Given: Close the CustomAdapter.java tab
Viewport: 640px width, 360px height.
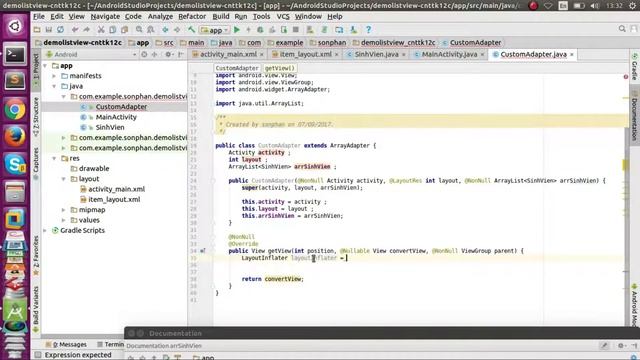Looking at the screenshot, I should tap(572, 54).
